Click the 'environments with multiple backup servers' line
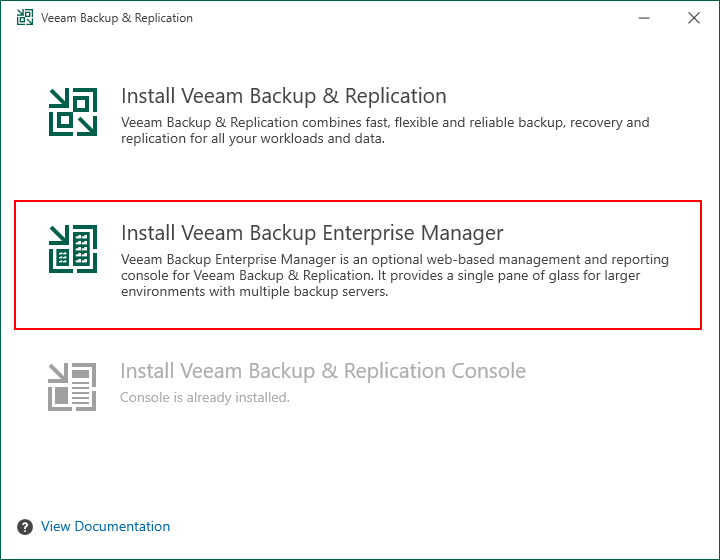Image resolution: width=720 pixels, height=560 pixels. [x=254, y=291]
